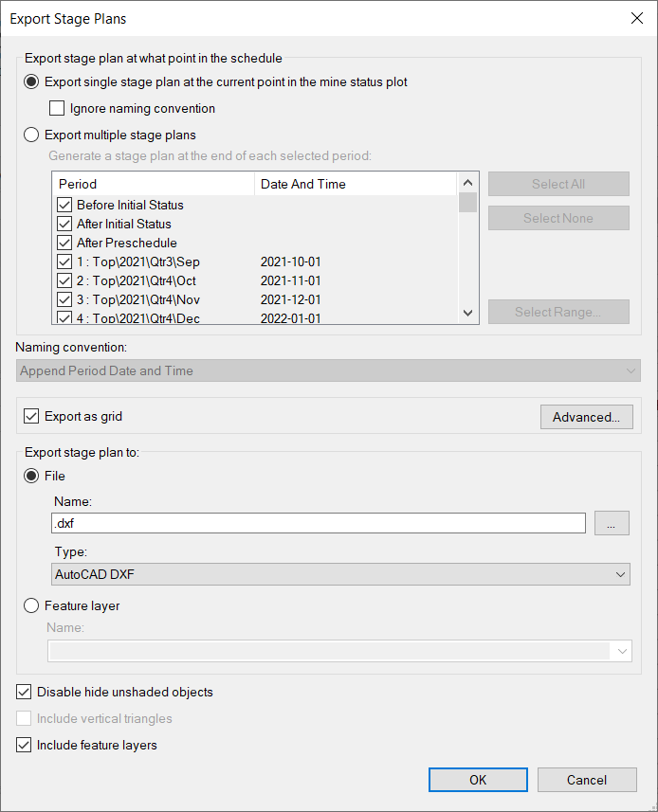Screen dimensions: 658x812
Task: Close the Export Stage Plans dialog
Action: [637, 18]
